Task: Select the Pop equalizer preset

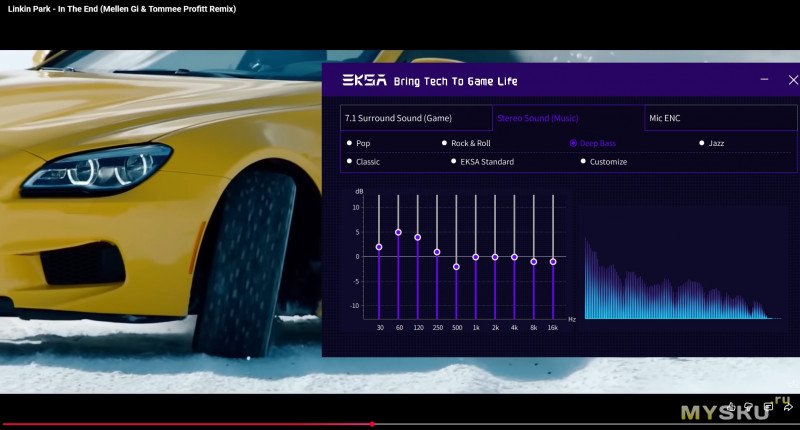Action: [349, 143]
